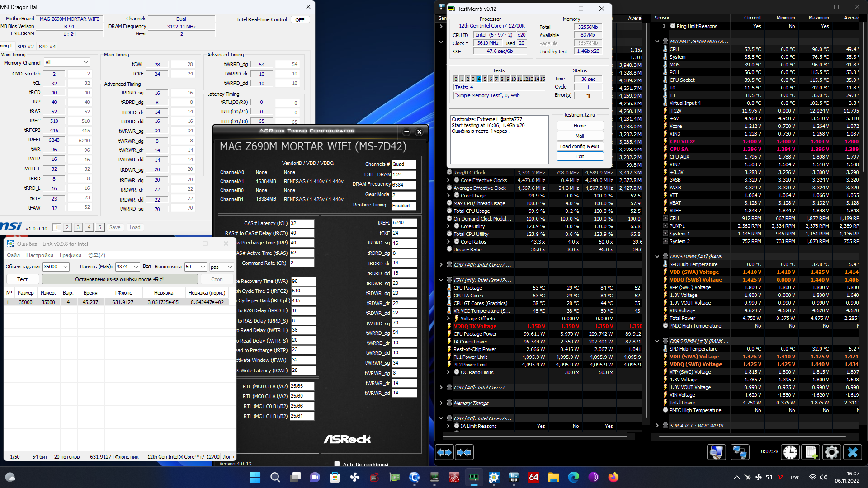
Task: Open Memory Channel dropdown set to All
Action: click(x=66, y=62)
